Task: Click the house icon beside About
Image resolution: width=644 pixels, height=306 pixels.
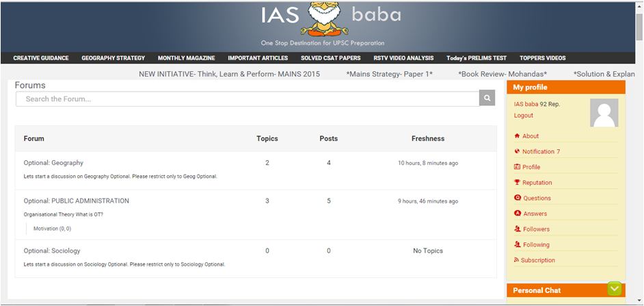Action: [x=517, y=136]
